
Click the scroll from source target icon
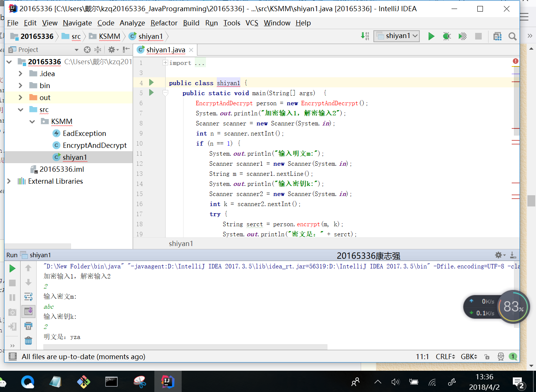pyautogui.click(x=87, y=50)
